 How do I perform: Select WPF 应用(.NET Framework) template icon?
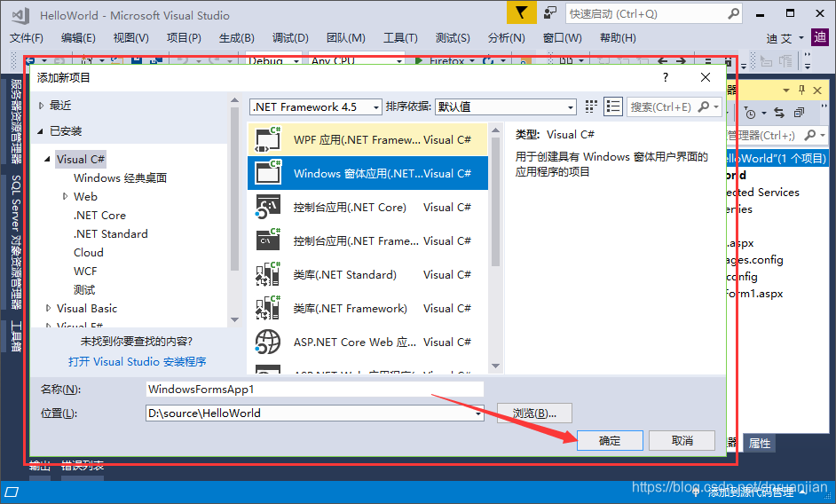point(268,139)
